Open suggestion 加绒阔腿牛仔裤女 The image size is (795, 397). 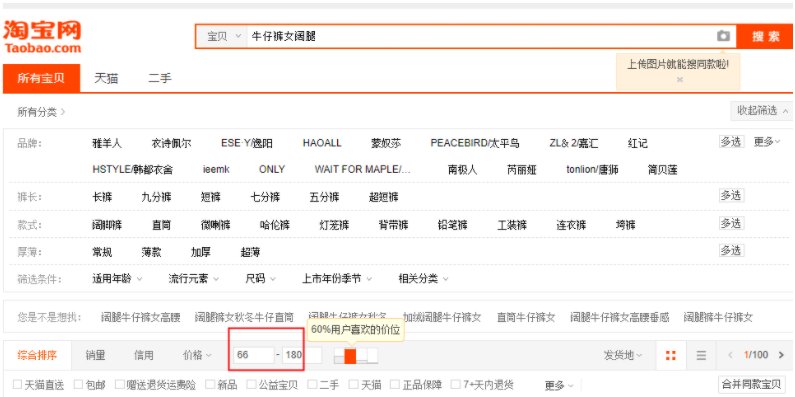[442, 318]
